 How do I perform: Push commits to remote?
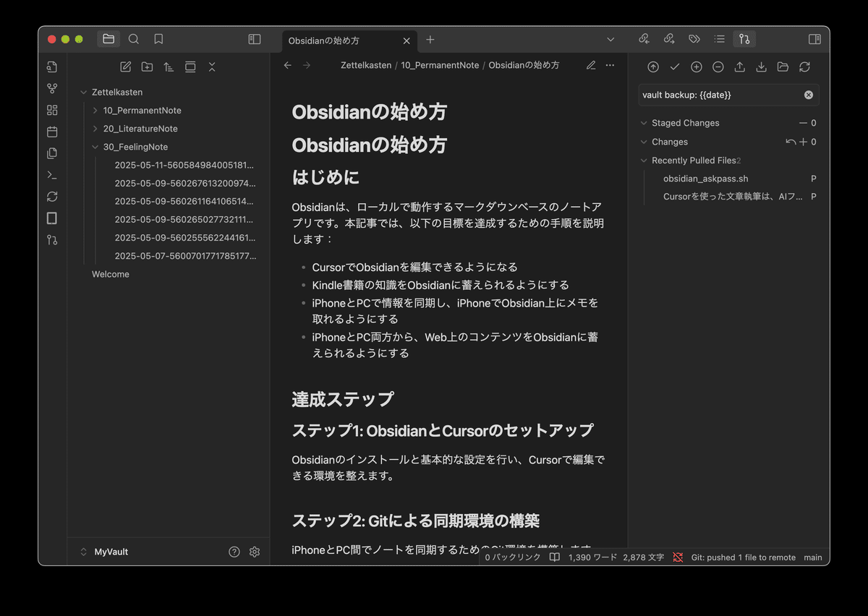pos(739,67)
